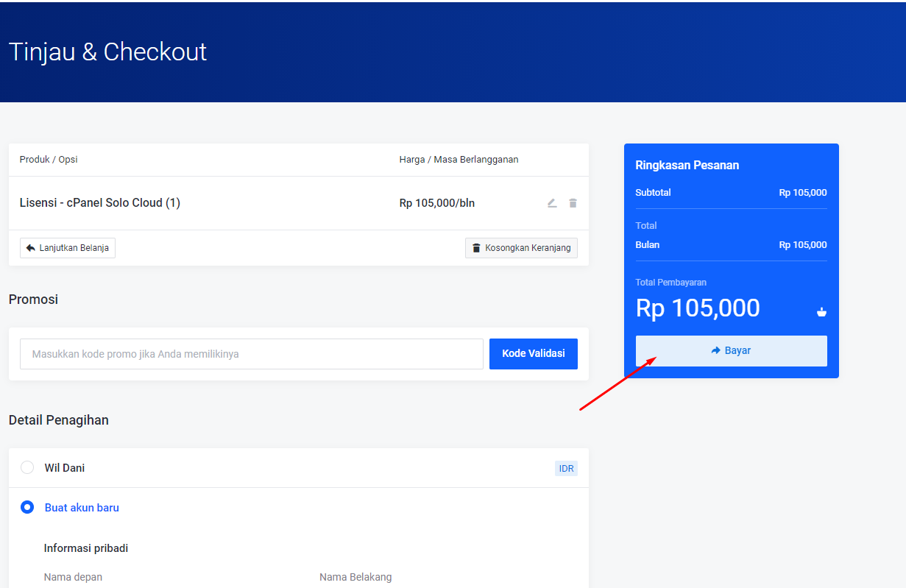The height and width of the screenshot is (588, 906).
Task: Click the Lisensi - cPanel Solo Cloud product name
Action: click(99, 203)
